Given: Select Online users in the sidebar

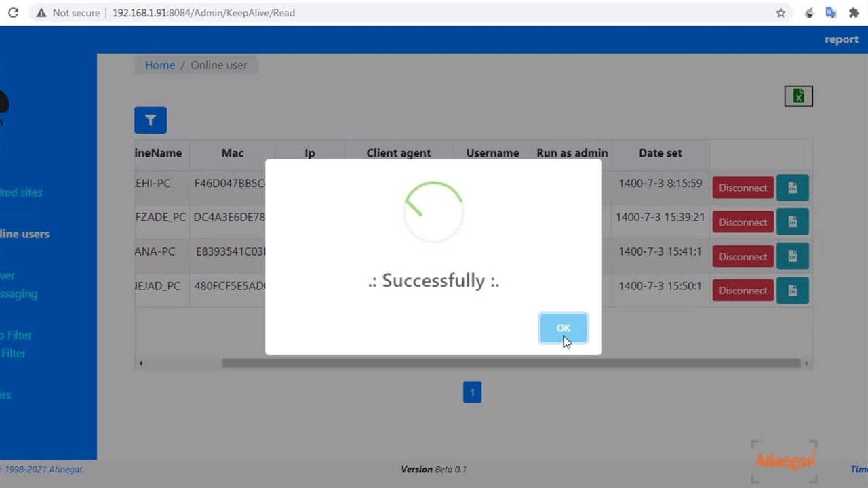Looking at the screenshot, I should click(25, 234).
